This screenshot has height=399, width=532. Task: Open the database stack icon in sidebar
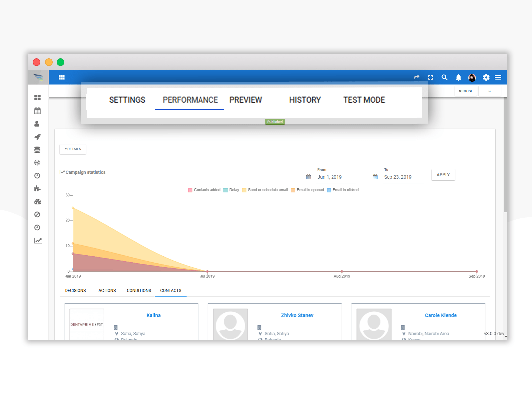(x=37, y=150)
